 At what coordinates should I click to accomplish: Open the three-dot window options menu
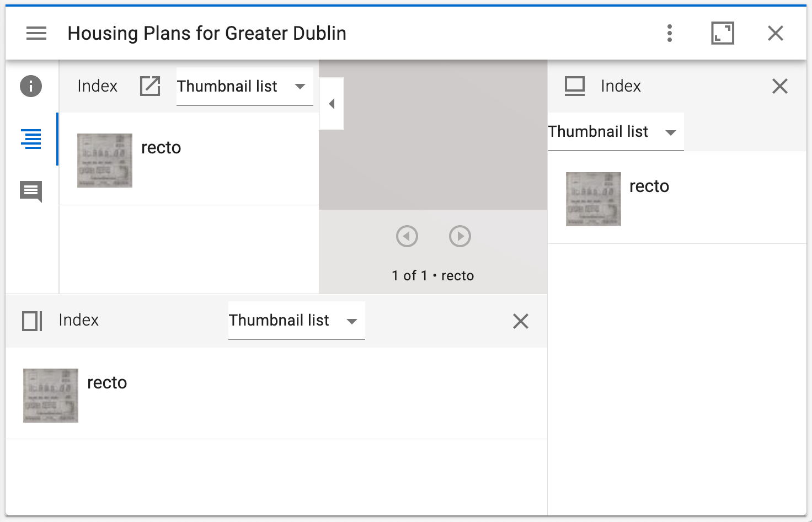tap(670, 33)
